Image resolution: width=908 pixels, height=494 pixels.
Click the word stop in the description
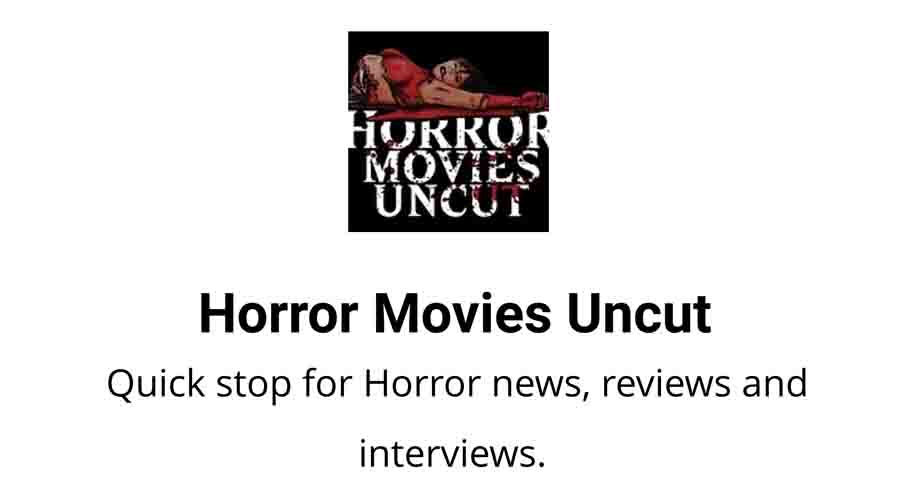click(x=254, y=386)
